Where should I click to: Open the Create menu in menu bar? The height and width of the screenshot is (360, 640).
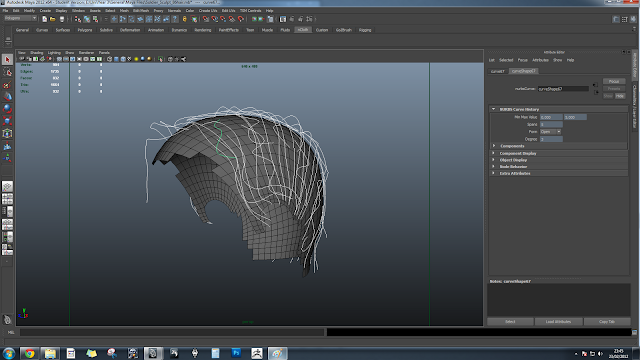pos(45,11)
